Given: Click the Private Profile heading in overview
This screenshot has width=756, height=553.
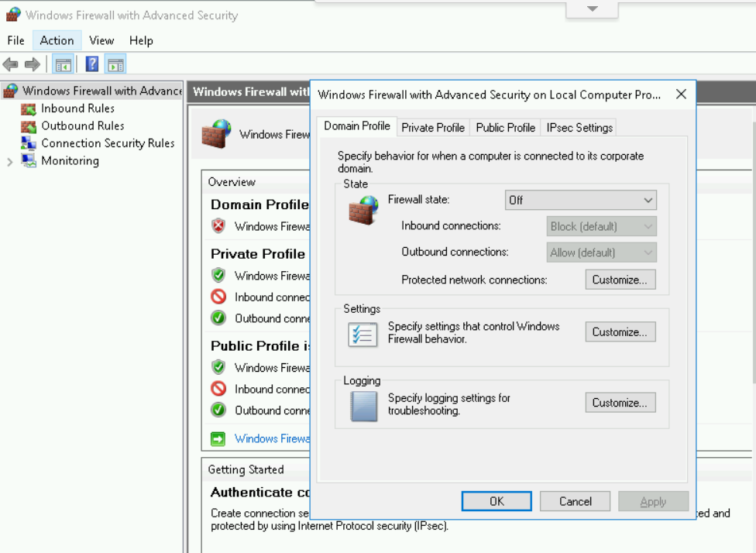Looking at the screenshot, I should [x=258, y=253].
